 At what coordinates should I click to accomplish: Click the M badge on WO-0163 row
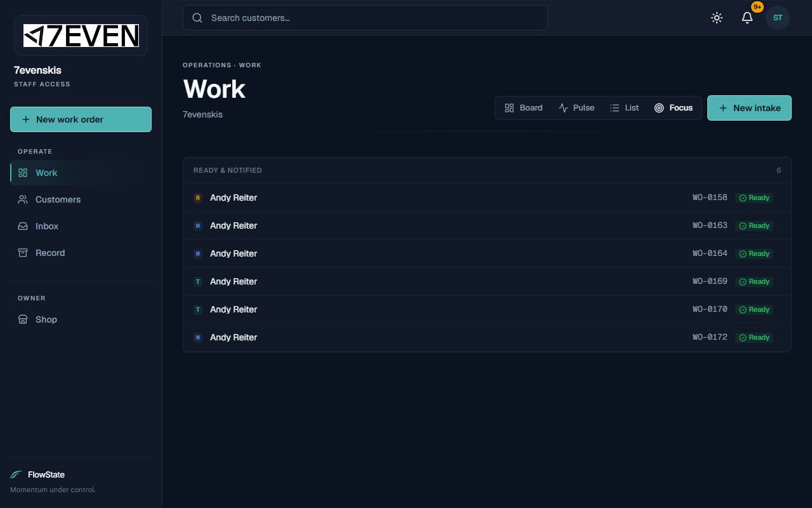[198, 226]
